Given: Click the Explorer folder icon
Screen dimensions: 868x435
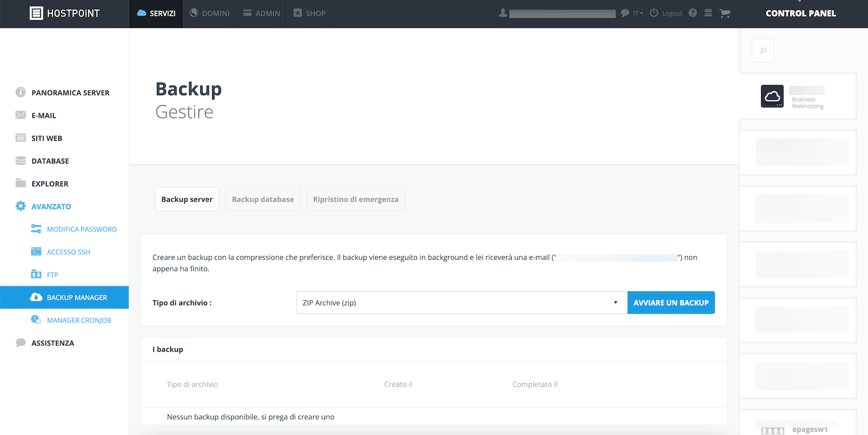Looking at the screenshot, I should coord(21,183).
